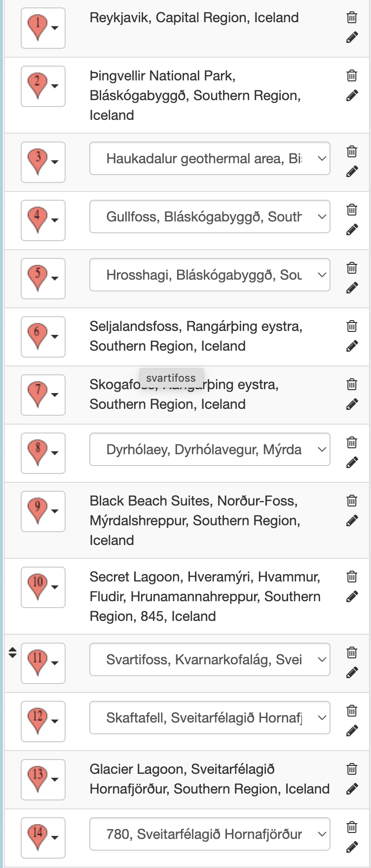The image size is (371, 868).
Task: Delete the Secret Lagoon stop
Action: (352, 577)
